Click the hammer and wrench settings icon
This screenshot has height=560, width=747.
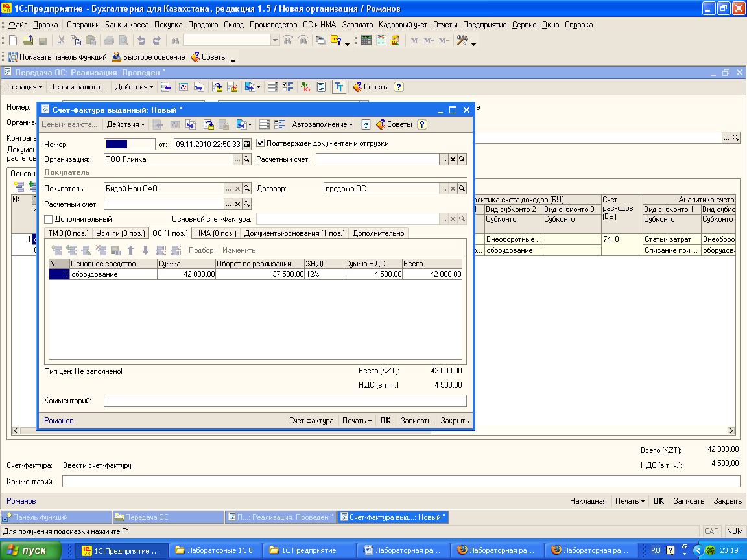coord(462,40)
